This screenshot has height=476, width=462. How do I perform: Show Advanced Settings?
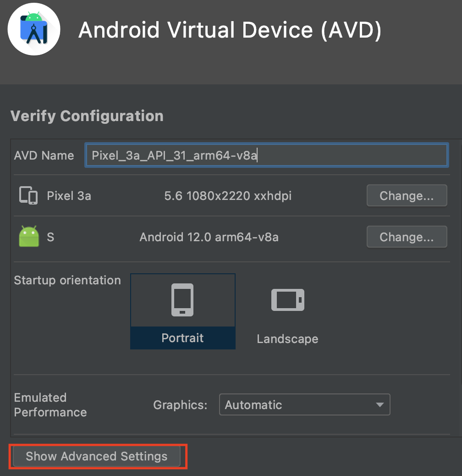96,456
